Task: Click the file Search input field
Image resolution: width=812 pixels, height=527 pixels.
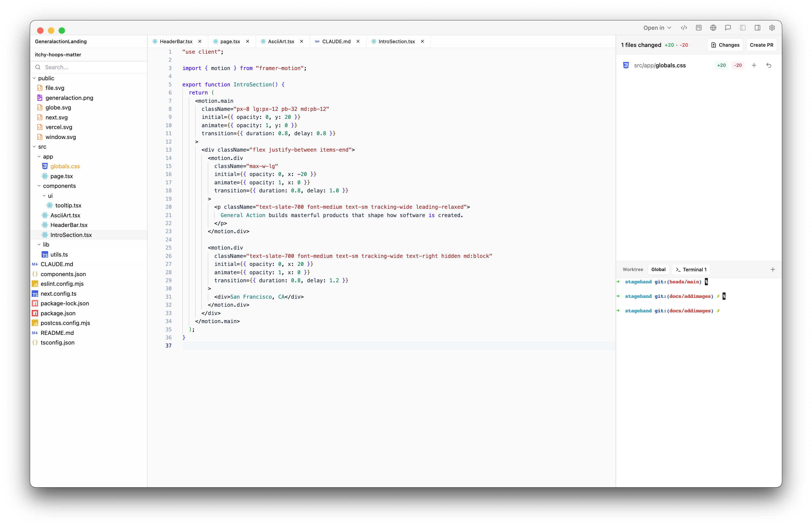Action: pos(92,68)
